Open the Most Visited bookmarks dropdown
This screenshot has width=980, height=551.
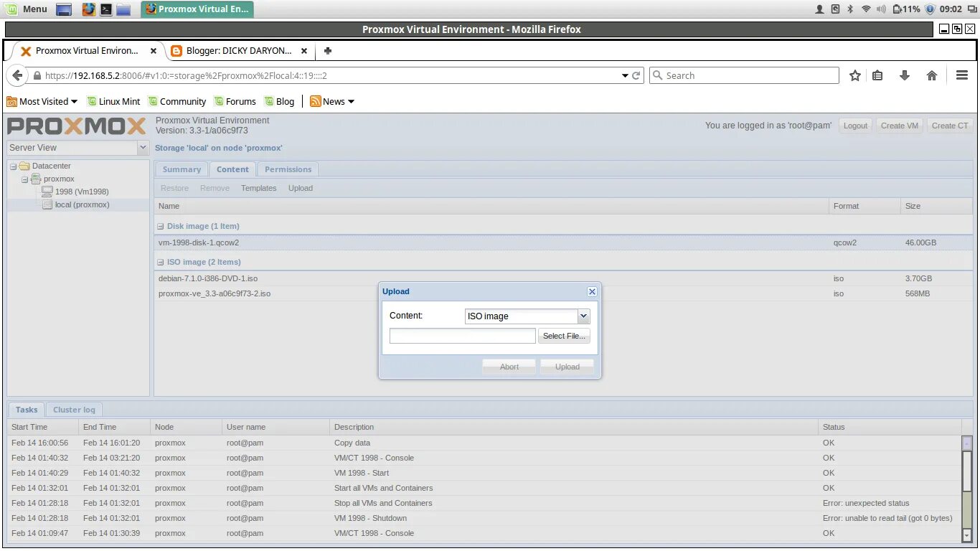[42, 101]
